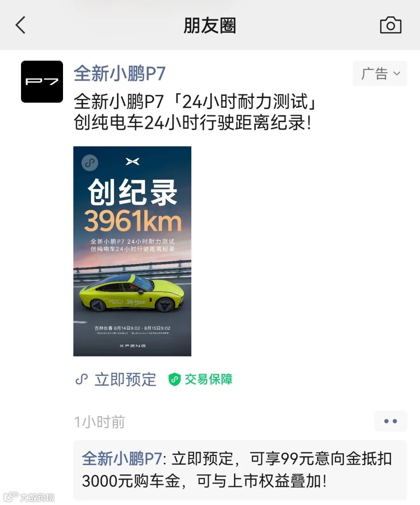Tap the mini program icon on the poster
The height and width of the screenshot is (505, 420).
90,163
